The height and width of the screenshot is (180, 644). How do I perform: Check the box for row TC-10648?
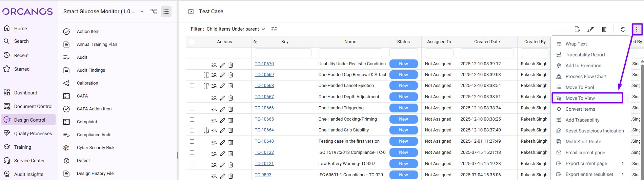pos(192,141)
